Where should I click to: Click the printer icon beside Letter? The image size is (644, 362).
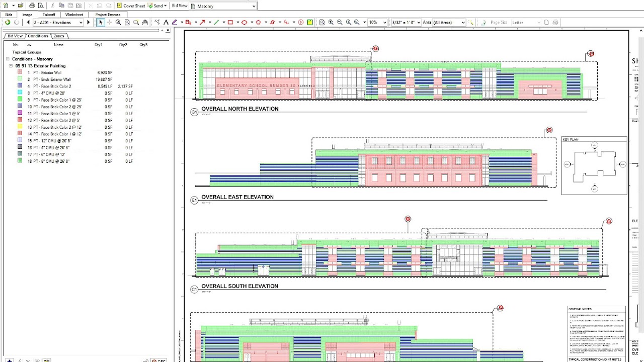555,22
